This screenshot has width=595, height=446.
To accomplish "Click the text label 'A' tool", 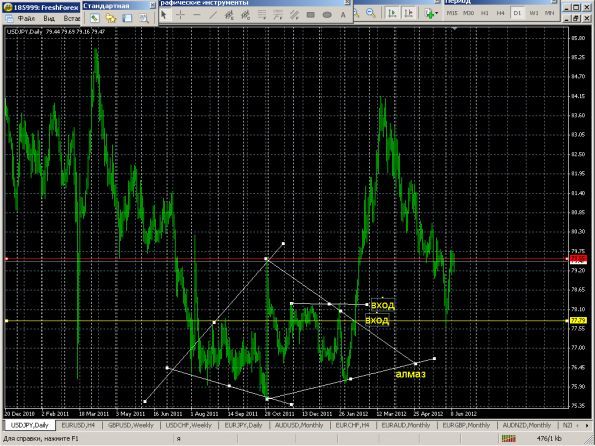I will click(343, 15).
